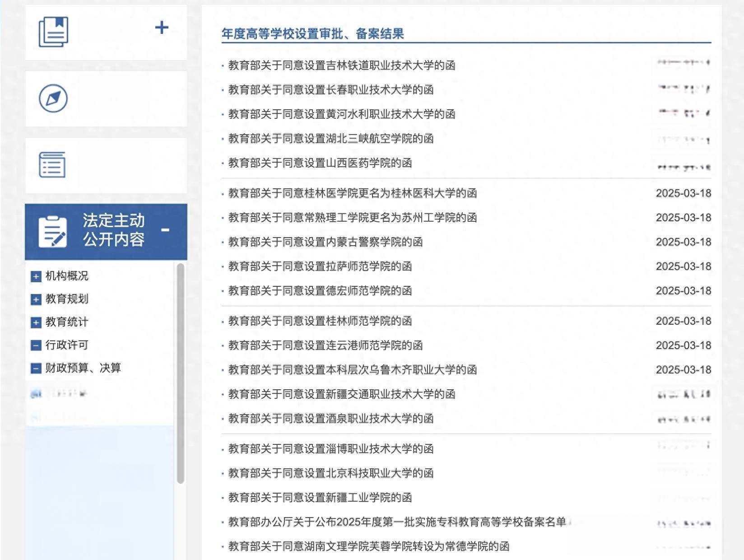Open notice about 酒泉职业技术大学
Viewport: 744px width, 560px height.
pos(331,419)
